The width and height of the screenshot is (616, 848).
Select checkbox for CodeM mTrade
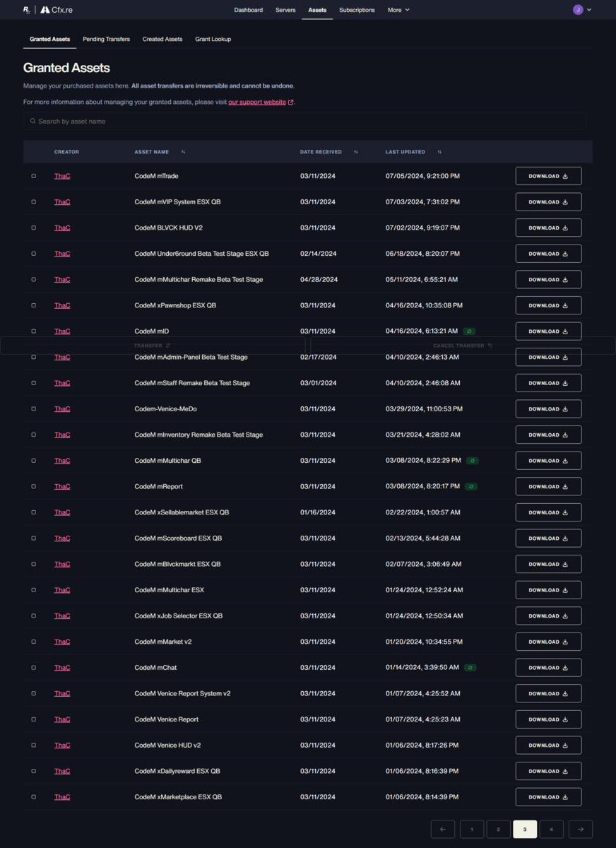coord(33,176)
